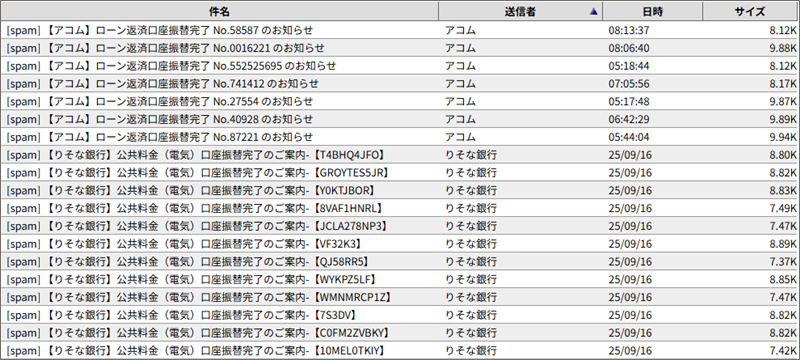Viewport: 800px width, 360px height.
Task: Sort by 日時 column header
Action: (652, 11)
